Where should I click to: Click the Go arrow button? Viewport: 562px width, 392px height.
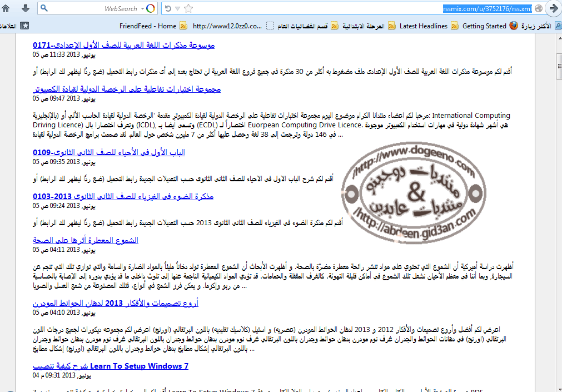(x=554, y=8)
